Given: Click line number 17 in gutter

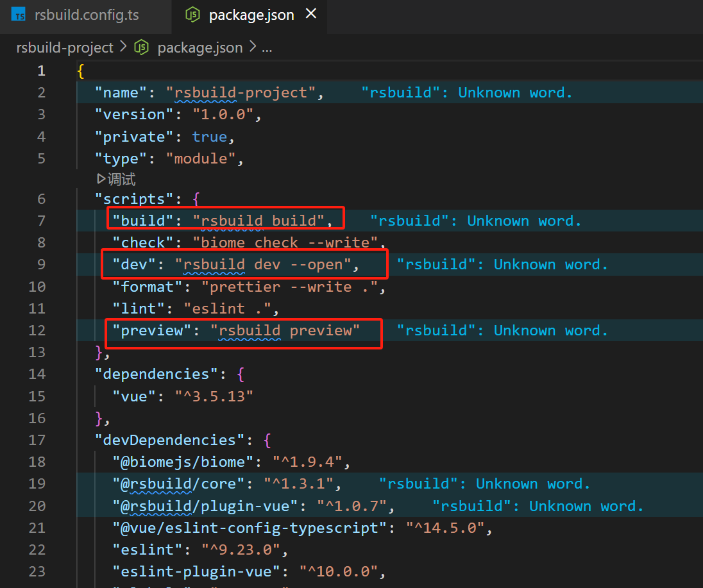Looking at the screenshot, I should point(37,440).
